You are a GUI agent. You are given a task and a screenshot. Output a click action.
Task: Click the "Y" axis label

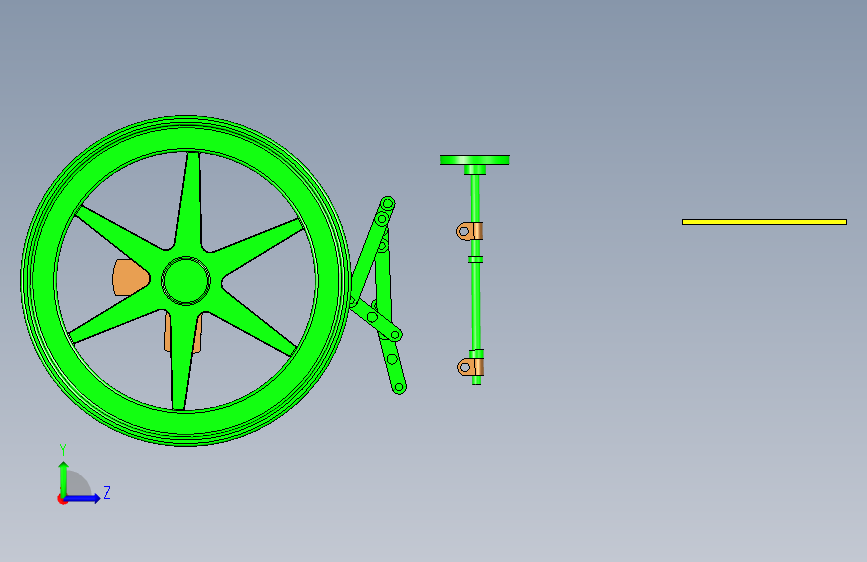tap(63, 450)
